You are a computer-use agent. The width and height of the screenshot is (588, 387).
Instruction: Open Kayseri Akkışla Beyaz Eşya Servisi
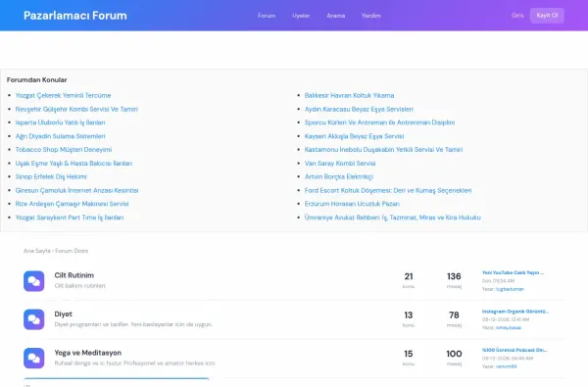pyautogui.click(x=354, y=136)
